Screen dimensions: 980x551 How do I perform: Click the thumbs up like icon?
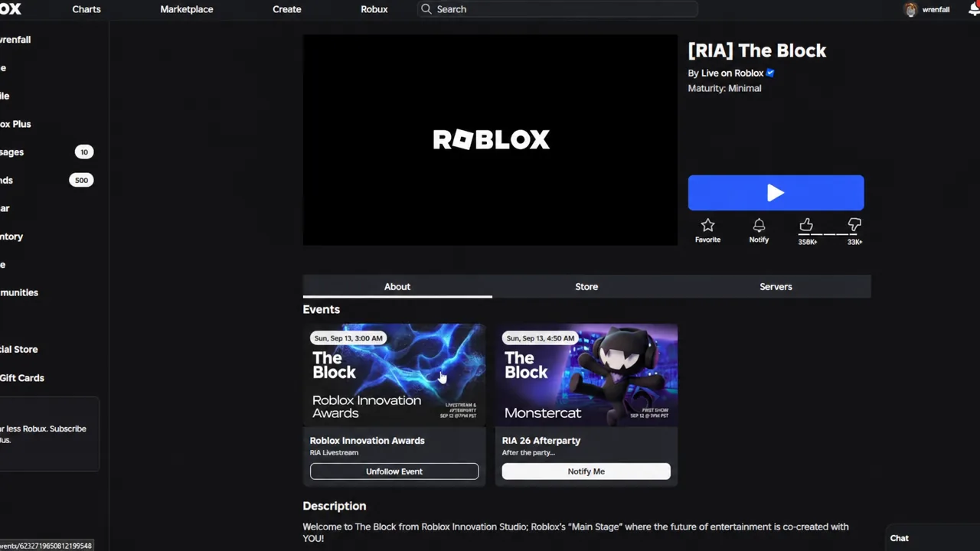(x=806, y=224)
